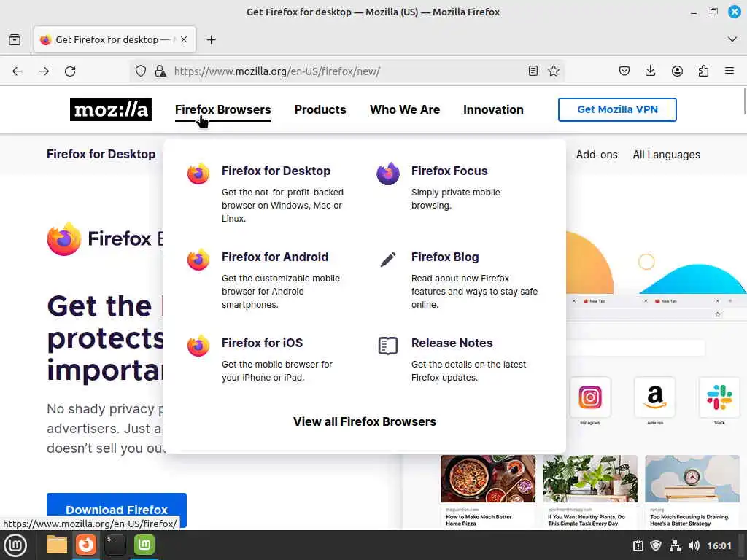Open the Firefox application menu
747x560 pixels.
pyautogui.click(x=729, y=71)
